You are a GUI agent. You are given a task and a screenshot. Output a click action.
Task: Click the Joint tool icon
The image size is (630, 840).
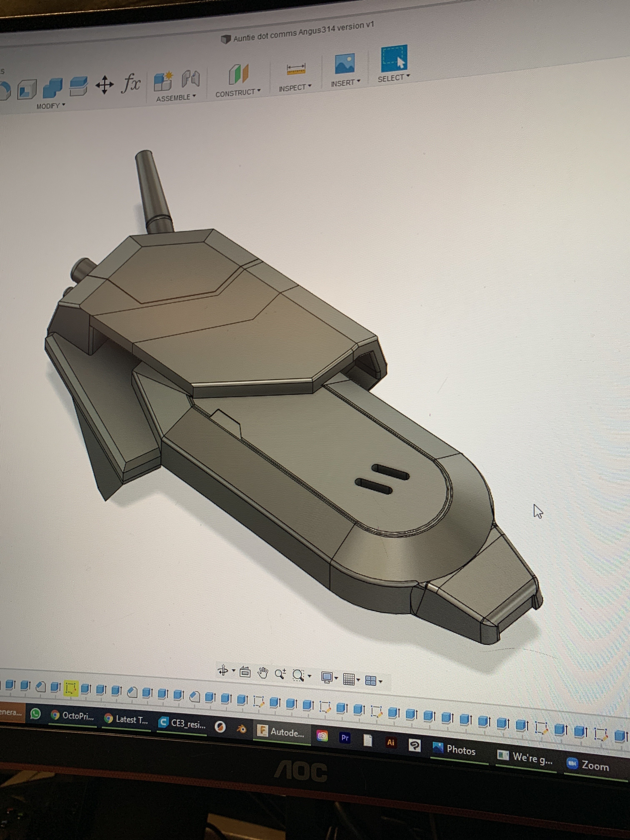[191, 78]
